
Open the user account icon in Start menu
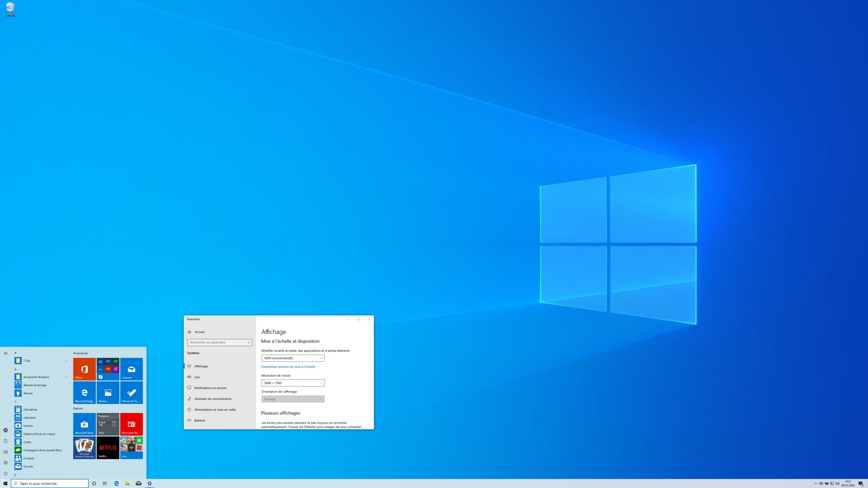(5, 430)
